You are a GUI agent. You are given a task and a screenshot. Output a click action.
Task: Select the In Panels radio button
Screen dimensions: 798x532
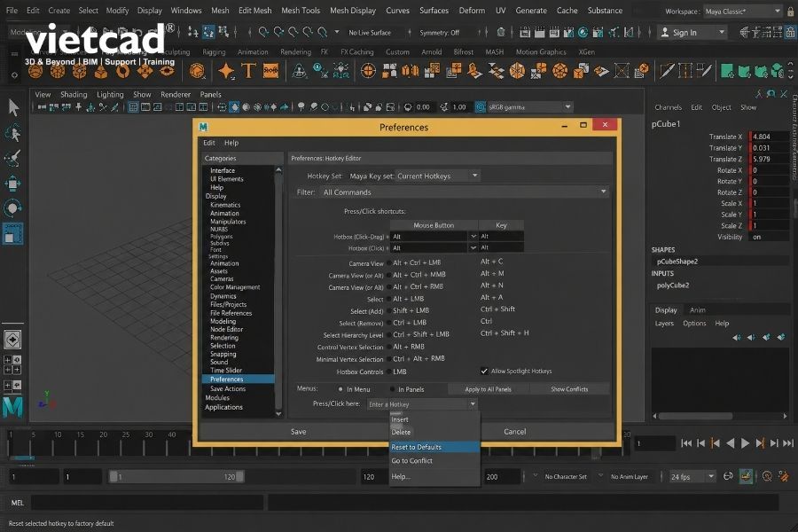point(392,389)
